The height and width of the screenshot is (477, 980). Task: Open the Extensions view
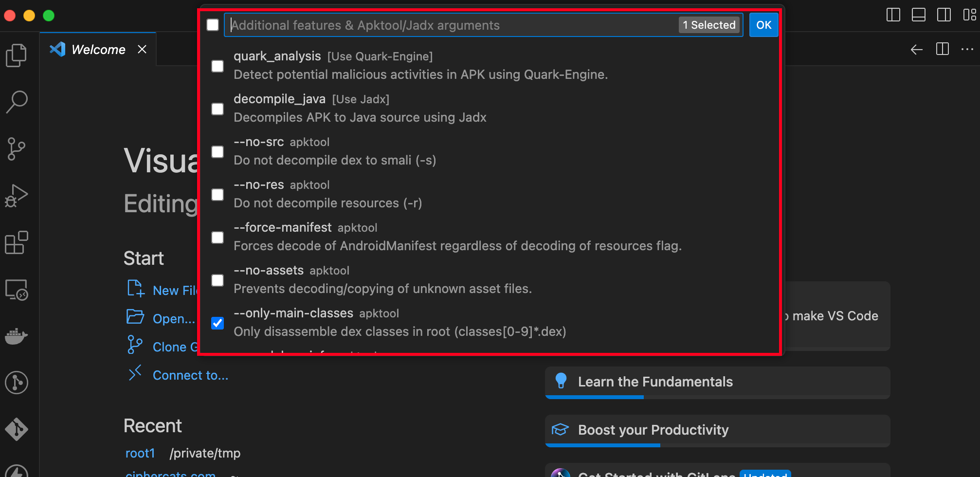pos(17,242)
